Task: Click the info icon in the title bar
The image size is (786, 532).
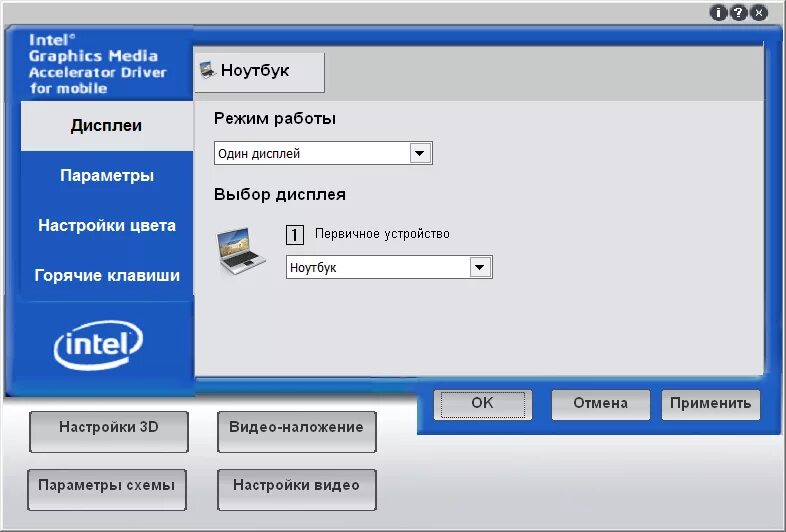Action: tap(718, 13)
